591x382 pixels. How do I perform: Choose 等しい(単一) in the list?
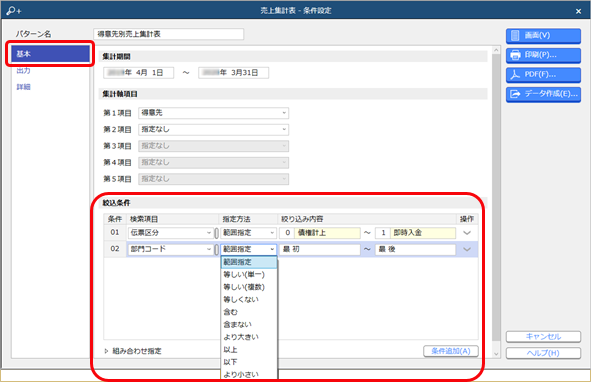click(249, 275)
